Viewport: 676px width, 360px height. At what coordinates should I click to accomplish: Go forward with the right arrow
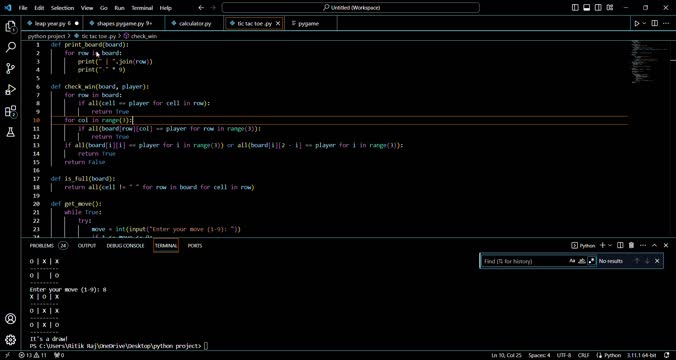(x=213, y=8)
